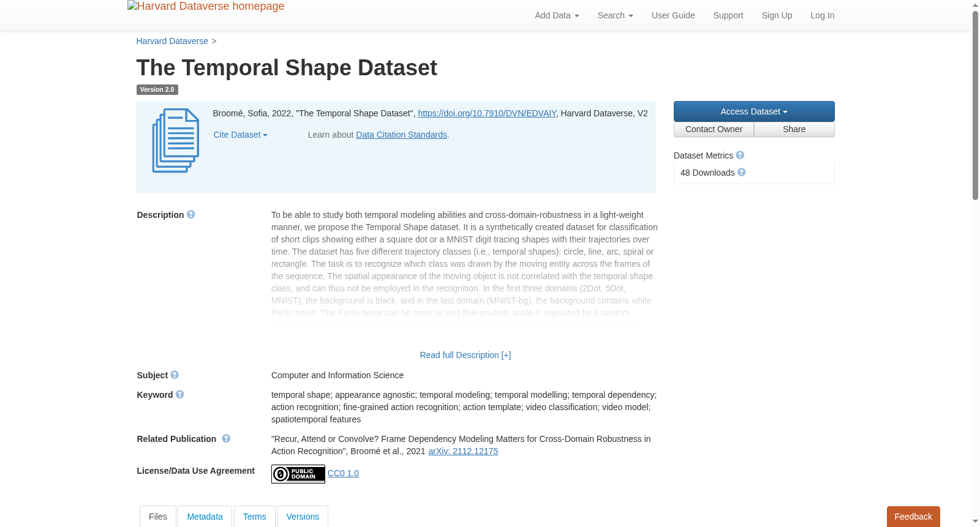Viewport: 980px width, 527px height.
Task: Switch to the Metadata tab
Action: tap(205, 517)
